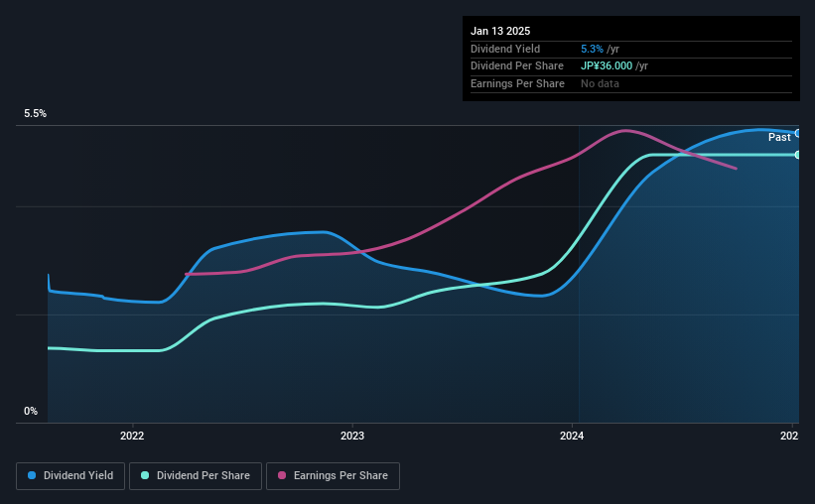Toggle the Dividend Per Share legend button
This screenshot has height=504, width=815.
(196, 476)
